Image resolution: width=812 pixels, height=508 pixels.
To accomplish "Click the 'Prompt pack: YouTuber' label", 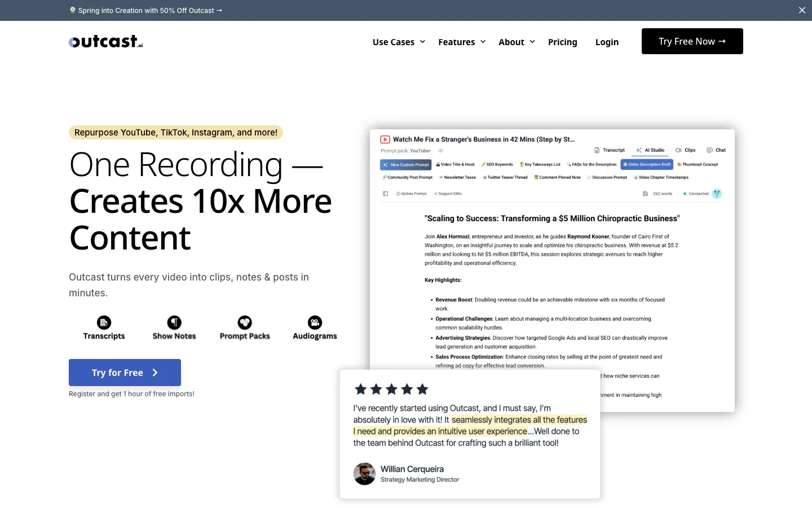I will [405, 151].
